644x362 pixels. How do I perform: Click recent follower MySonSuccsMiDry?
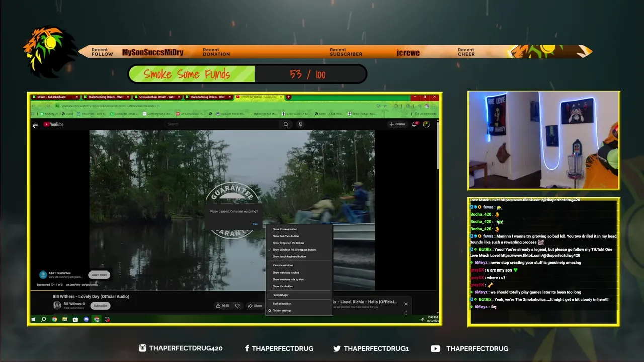tap(152, 52)
